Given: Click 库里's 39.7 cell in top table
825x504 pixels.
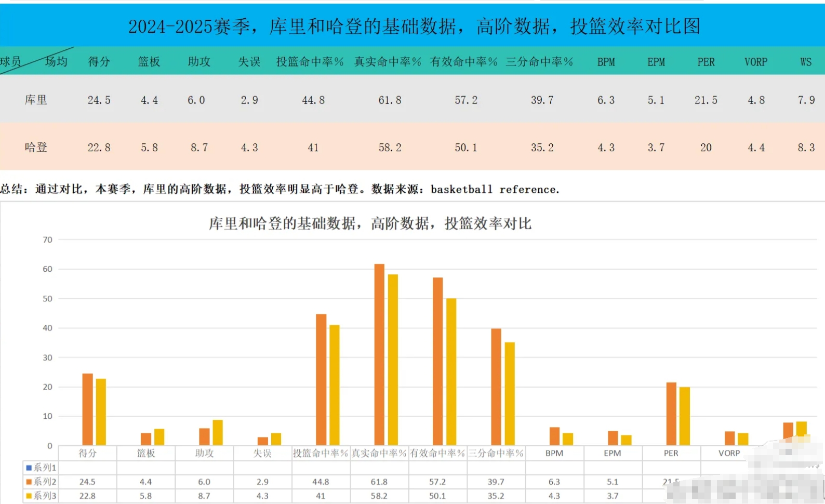Looking at the screenshot, I should tap(542, 100).
